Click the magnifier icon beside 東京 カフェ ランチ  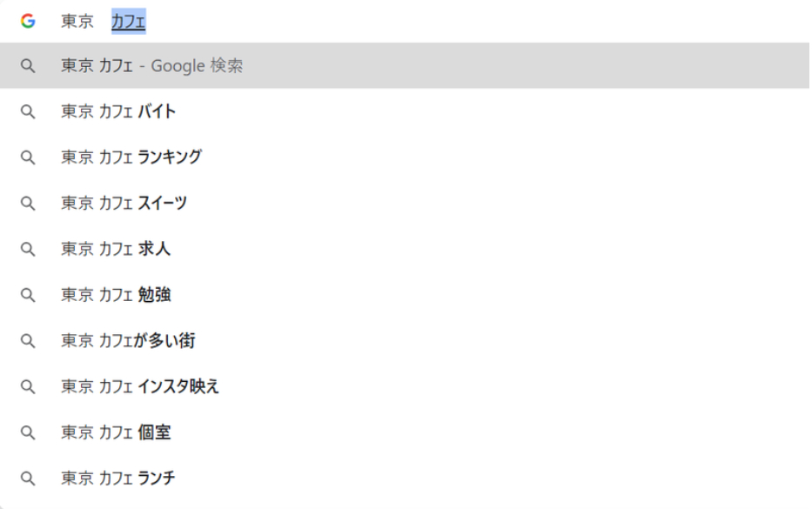click(x=27, y=478)
